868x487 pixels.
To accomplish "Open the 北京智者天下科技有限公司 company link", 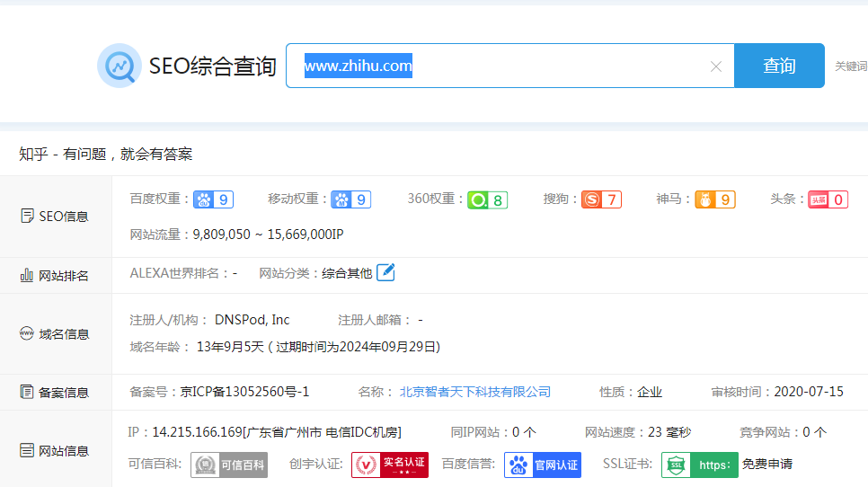I will coord(475,392).
